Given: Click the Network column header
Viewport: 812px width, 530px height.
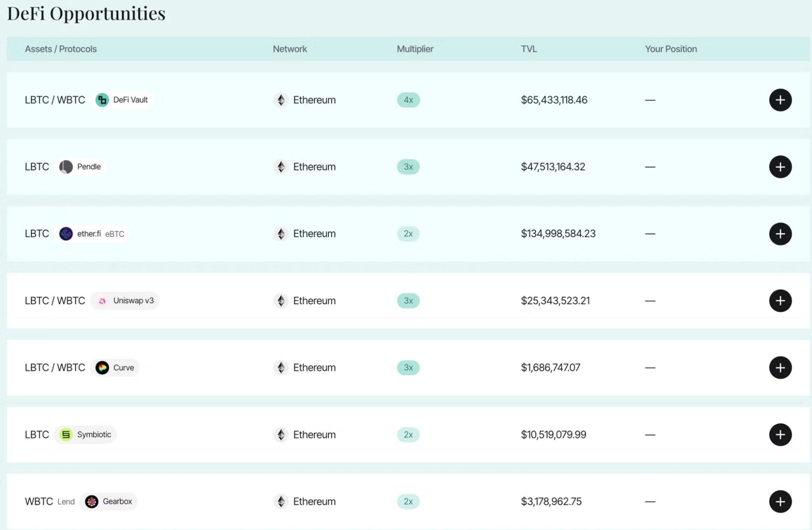Looking at the screenshot, I should pyautogui.click(x=290, y=49).
